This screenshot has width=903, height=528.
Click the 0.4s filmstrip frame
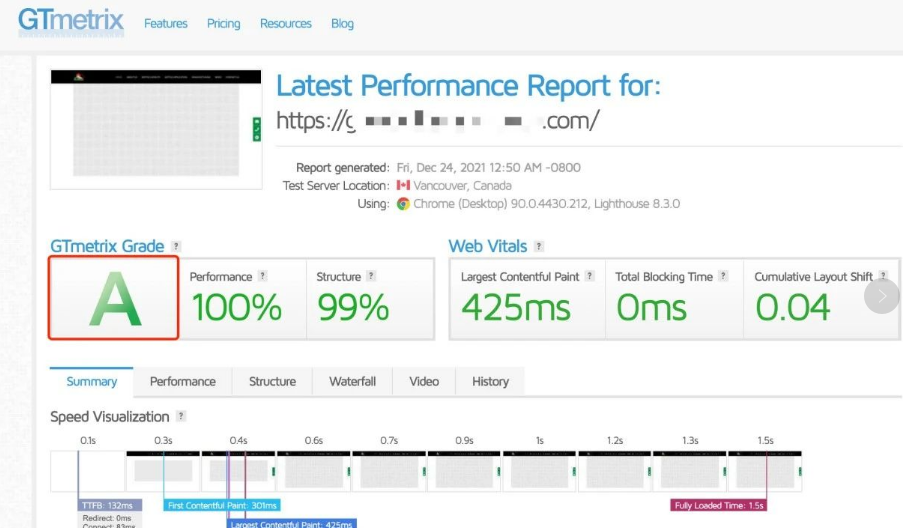[x=238, y=471]
